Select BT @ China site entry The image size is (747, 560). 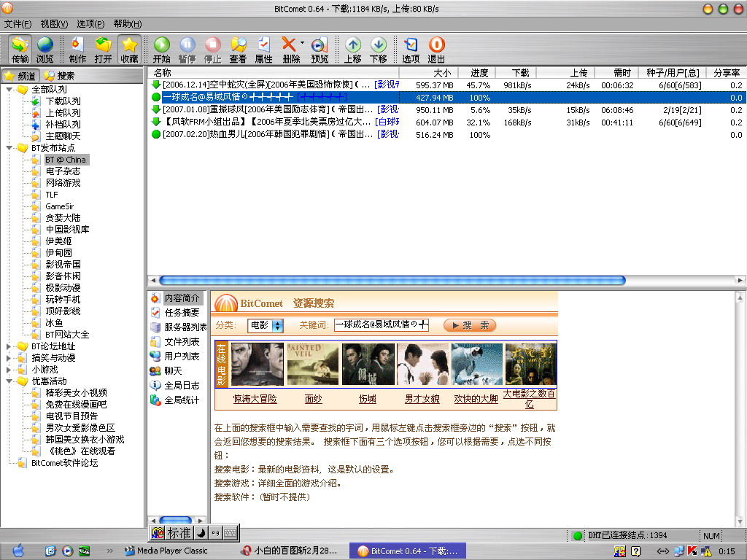pyautogui.click(x=66, y=160)
